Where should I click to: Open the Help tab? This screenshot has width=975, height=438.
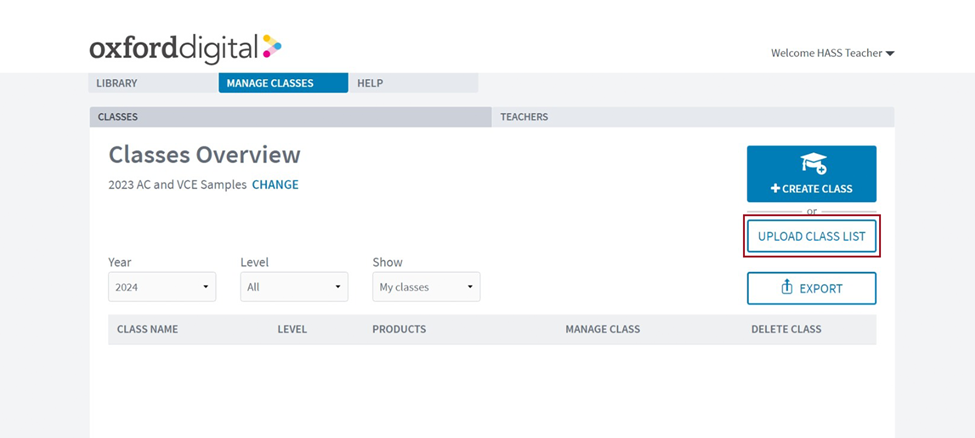click(414, 83)
